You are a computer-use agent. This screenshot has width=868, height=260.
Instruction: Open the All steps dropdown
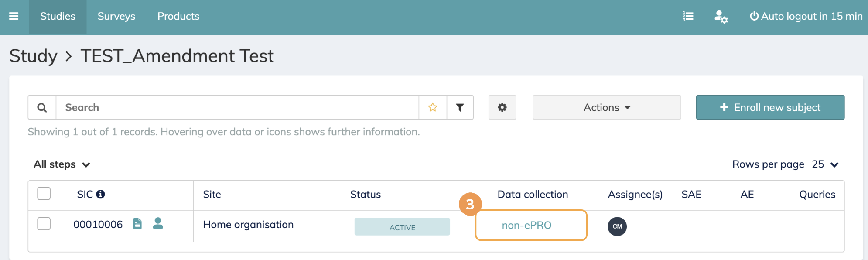click(x=62, y=164)
